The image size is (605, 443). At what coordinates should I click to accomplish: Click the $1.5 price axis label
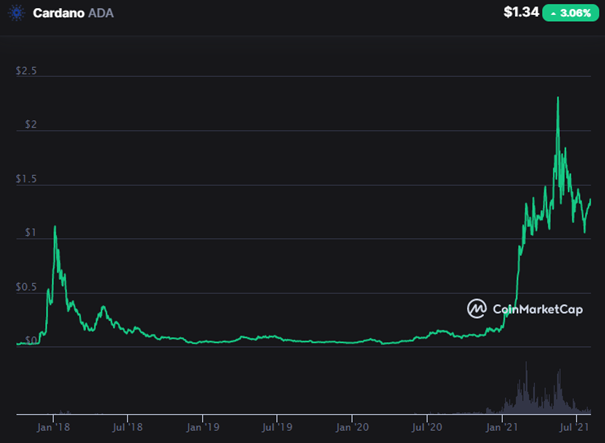(x=26, y=179)
